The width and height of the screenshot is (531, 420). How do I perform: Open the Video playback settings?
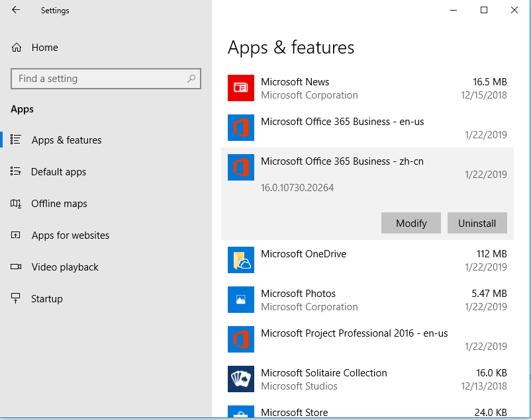65,267
